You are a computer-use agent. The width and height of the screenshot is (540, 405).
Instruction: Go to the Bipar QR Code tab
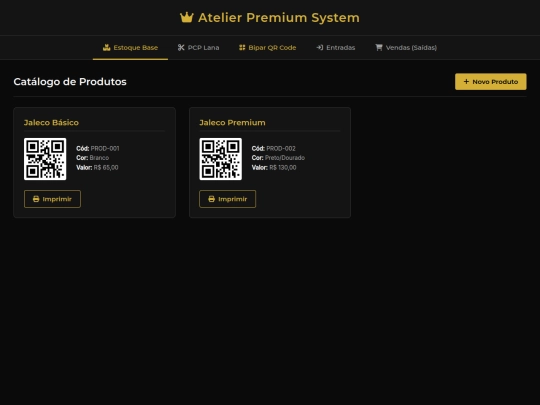click(268, 48)
